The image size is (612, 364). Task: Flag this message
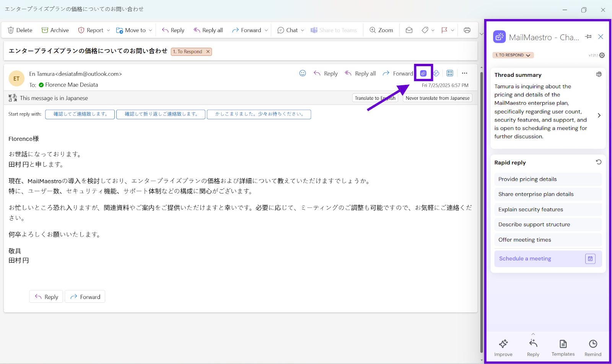coord(444,30)
